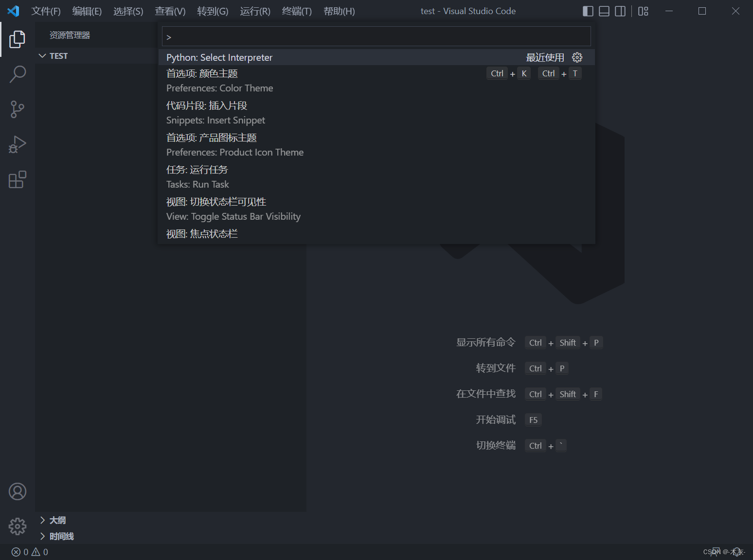Click the 显示所有命令 hint
753x560 pixels.
(486, 342)
